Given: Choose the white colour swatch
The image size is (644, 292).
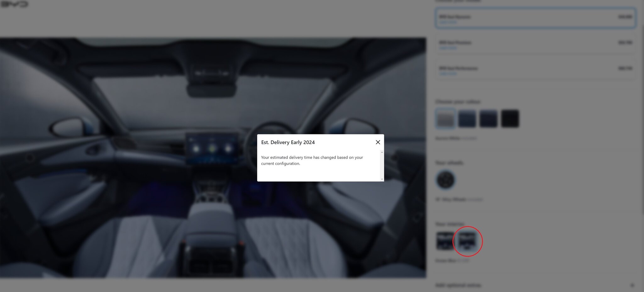Looking at the screenshot, I should click(445, 119).
